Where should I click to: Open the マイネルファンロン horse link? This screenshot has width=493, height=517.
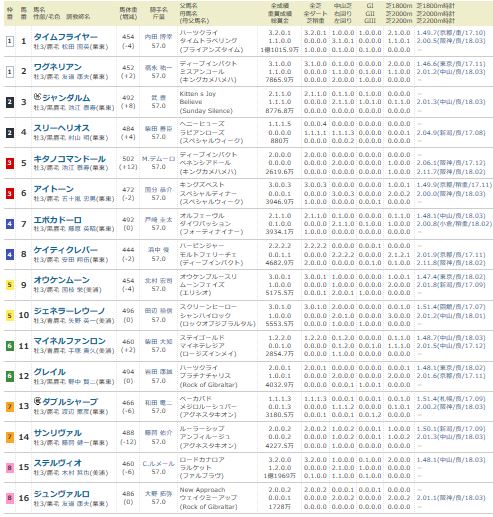(x=70, y=341)
